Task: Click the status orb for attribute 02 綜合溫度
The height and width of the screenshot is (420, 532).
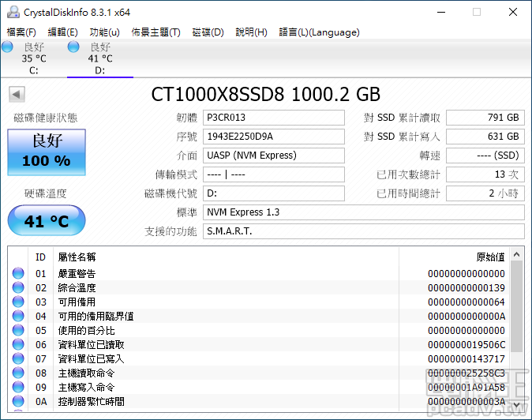Action: click(x=18, y=287)
